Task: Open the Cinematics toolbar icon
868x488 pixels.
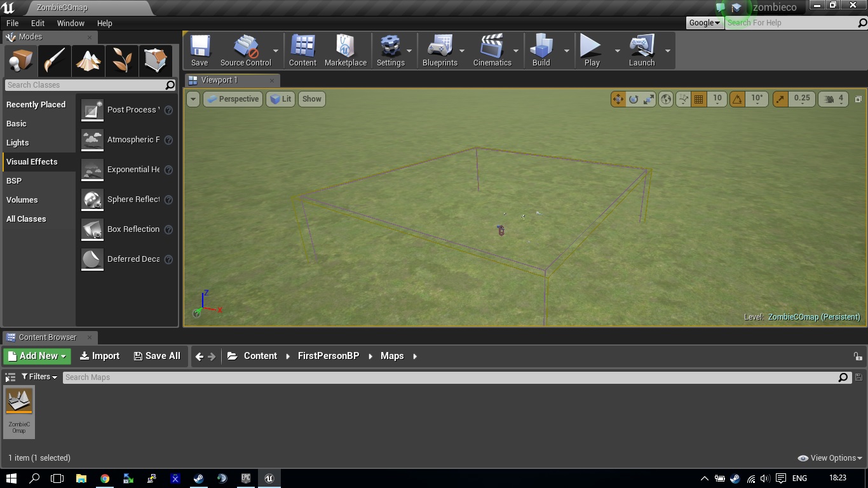Action: tap(492, 50)
